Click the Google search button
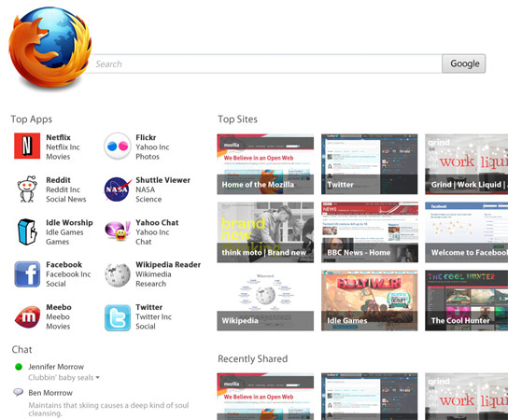508x420 pixels. point(463,63)
